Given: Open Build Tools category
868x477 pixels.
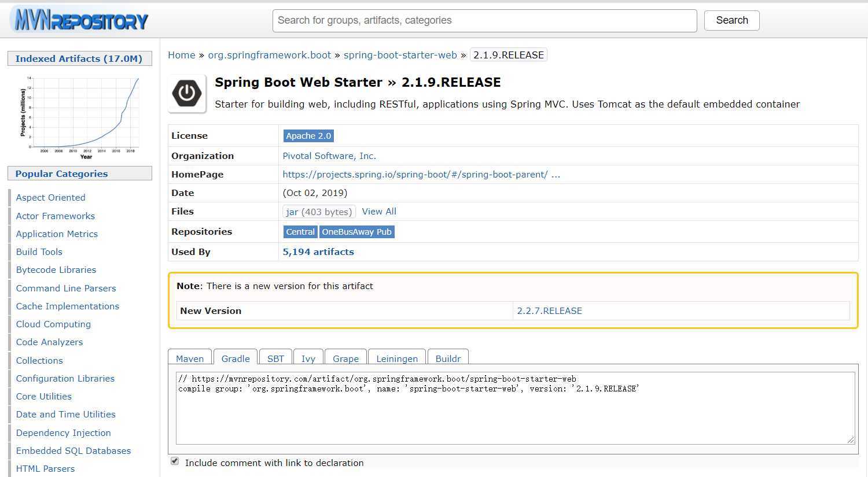Looking at the screenshot, I should (39, 252).
